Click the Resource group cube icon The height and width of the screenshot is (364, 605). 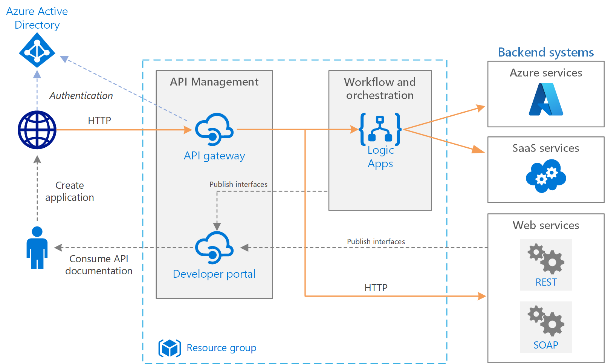click(170, 348)
